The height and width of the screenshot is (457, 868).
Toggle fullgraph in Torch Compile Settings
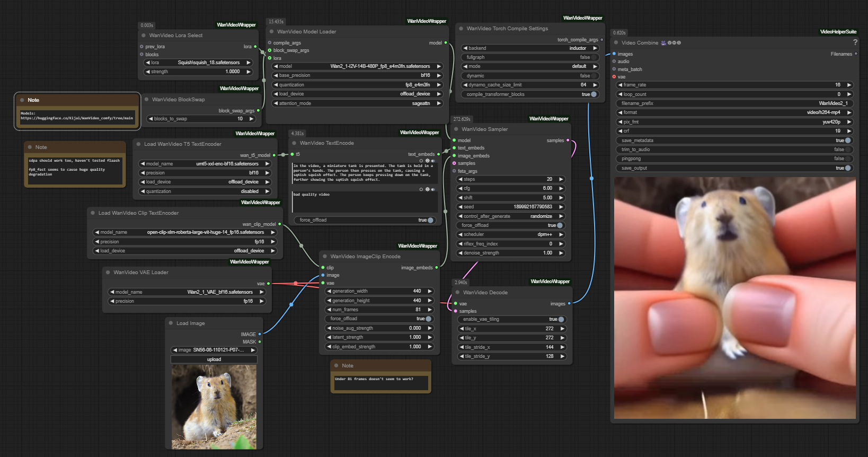pyautogui.click(x=593, y=57)
